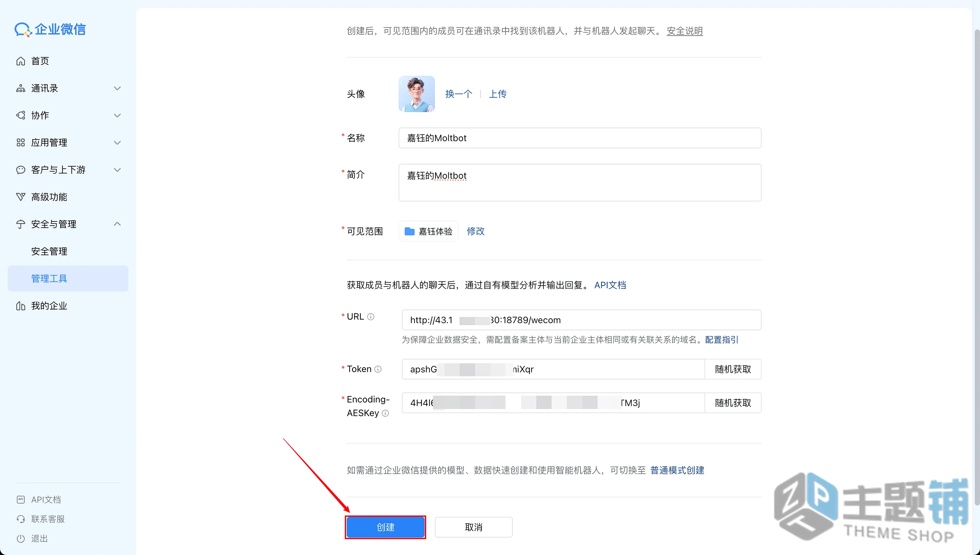Click 换一个 avatar link
Viewport: 980px width, 555px height.
point(459,94)
